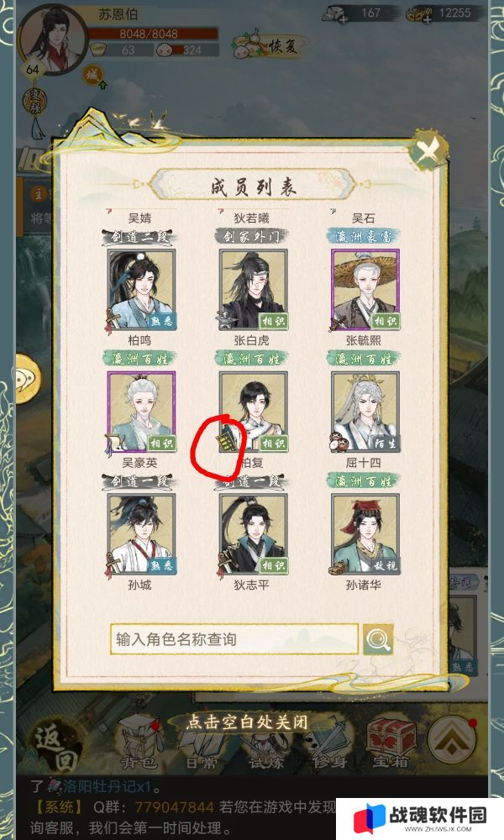Open the yellow chat bubble icon
Image resolution: width=504 pixels, height=840 pixels.
(28, 379)
